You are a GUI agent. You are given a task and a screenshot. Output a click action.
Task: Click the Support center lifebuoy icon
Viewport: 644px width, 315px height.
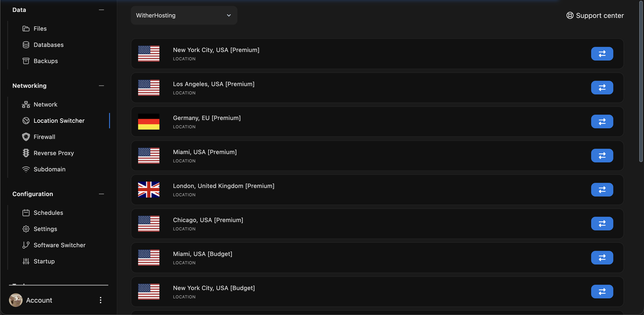570,16
